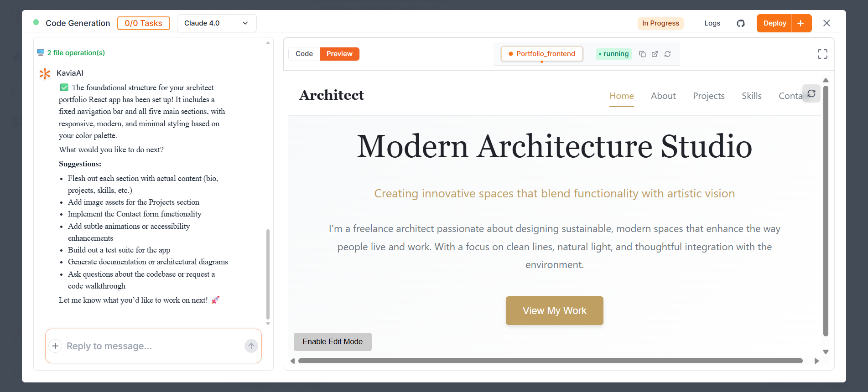Switch to the Code view

pyautogui.click(x=304, y=54)
